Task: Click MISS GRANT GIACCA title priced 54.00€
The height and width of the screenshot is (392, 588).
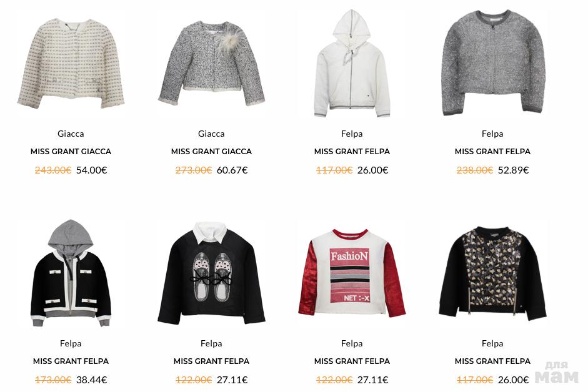Action: [x=71, y=152]
